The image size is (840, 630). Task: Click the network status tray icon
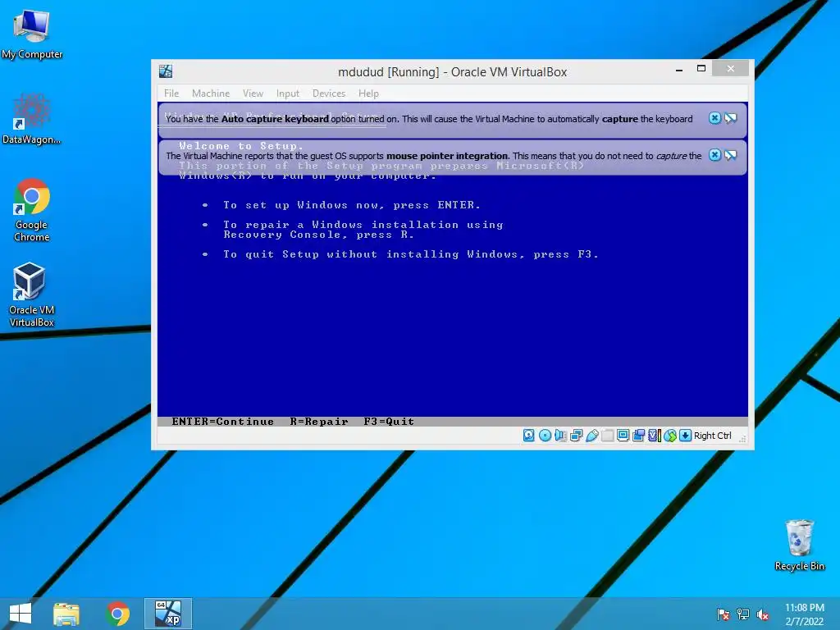click(743, 614)
